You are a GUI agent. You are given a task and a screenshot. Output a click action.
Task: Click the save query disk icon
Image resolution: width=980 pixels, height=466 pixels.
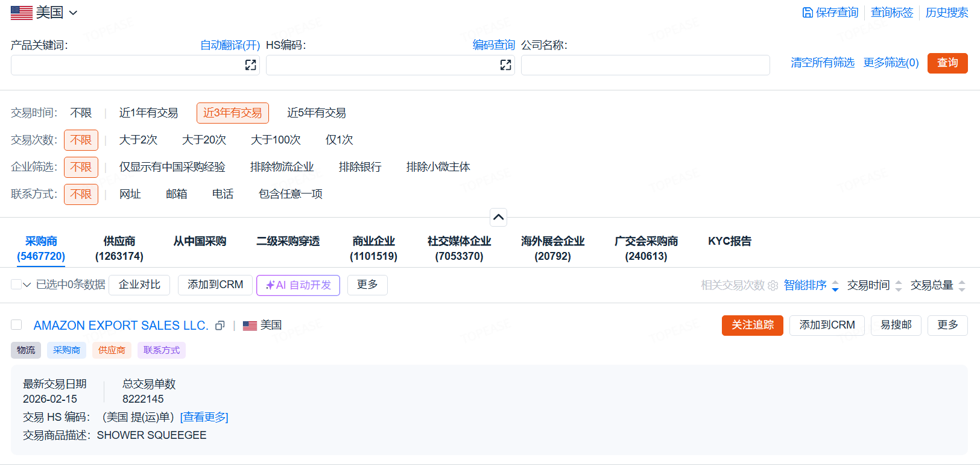click(x=807, y=13)
